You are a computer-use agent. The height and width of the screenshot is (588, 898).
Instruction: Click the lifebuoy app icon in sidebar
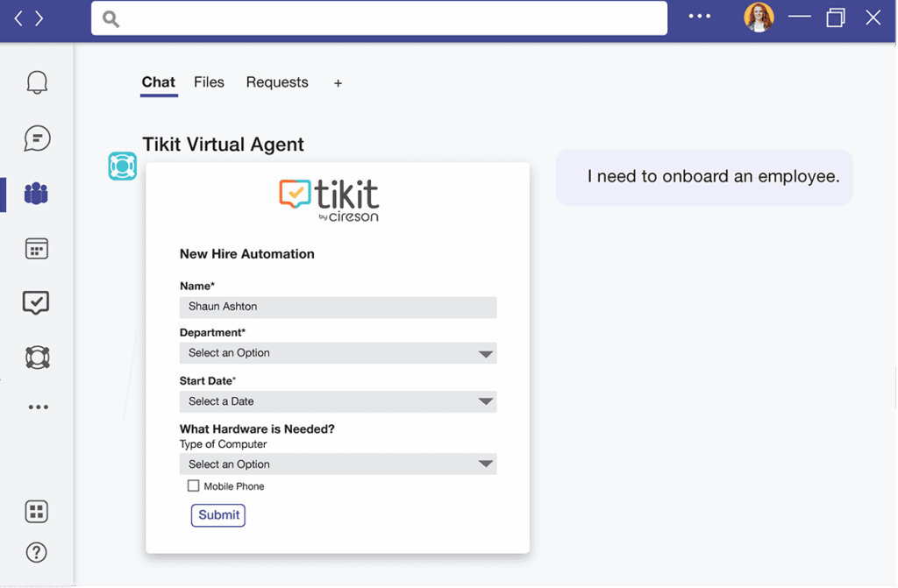[37, 358]
